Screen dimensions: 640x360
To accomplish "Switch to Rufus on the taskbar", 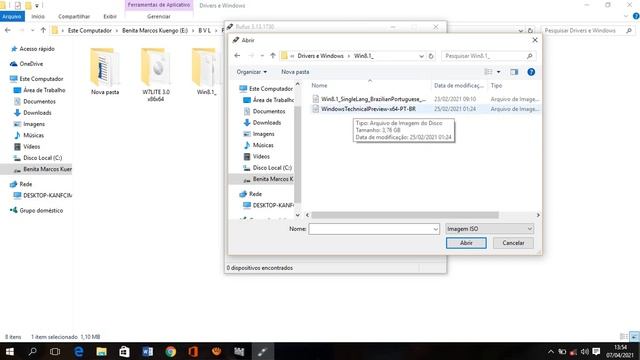I will coord(262,351).
